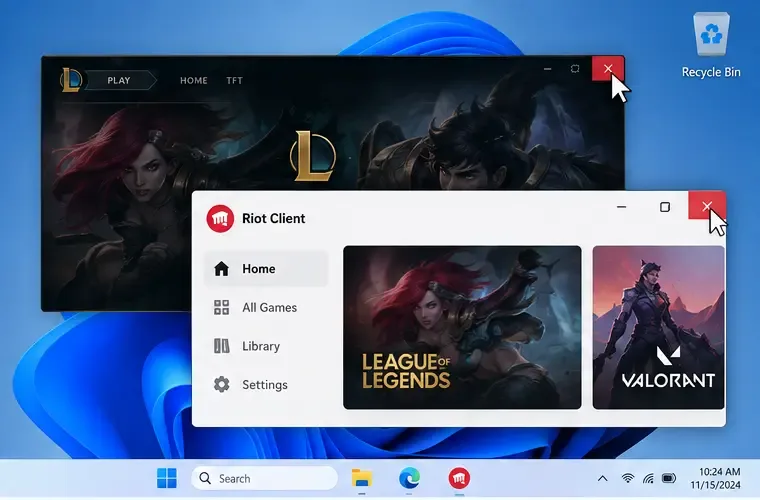Close the League of Legends window
760x500 pixels.
608,69
